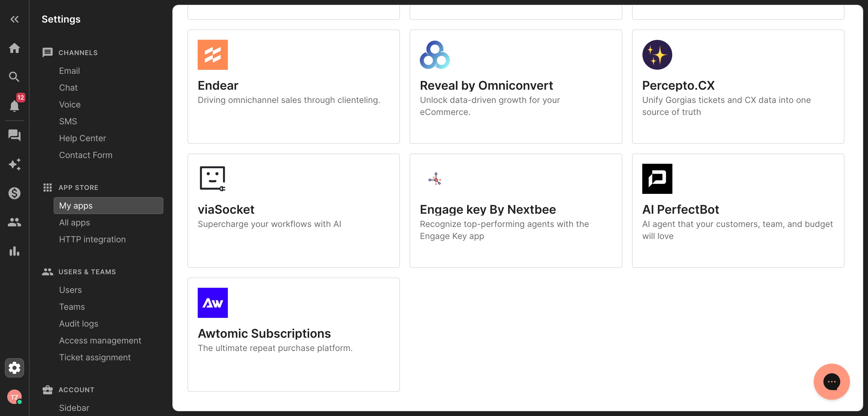The width and height of the screenshot is (868, 416).
Task: Open the statistics bar chart icon
Action: [x=14, y=251]
